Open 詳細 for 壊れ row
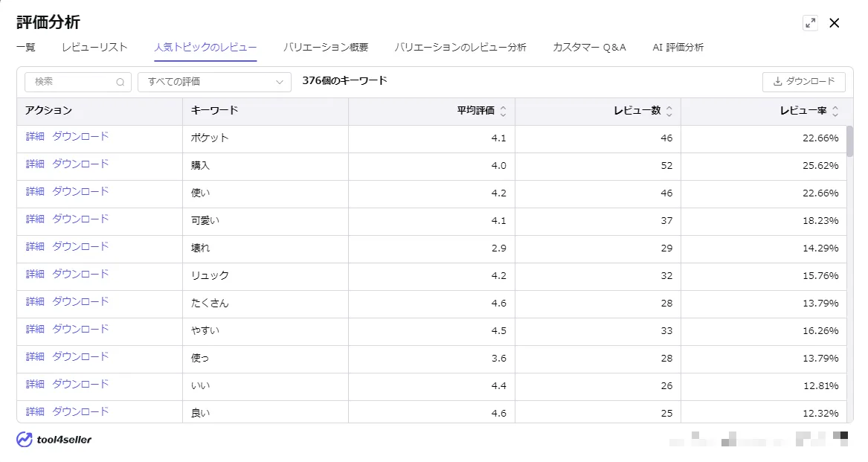Image resolution: width=868 pixels, height=462 pixels. point(35,246)
